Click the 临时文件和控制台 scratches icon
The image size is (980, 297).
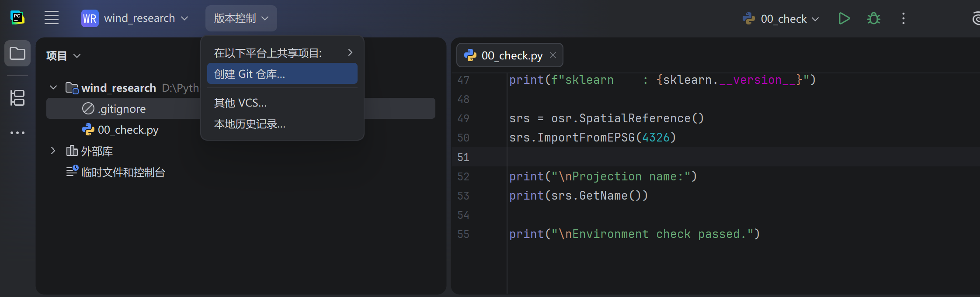[x=72, y=171]
